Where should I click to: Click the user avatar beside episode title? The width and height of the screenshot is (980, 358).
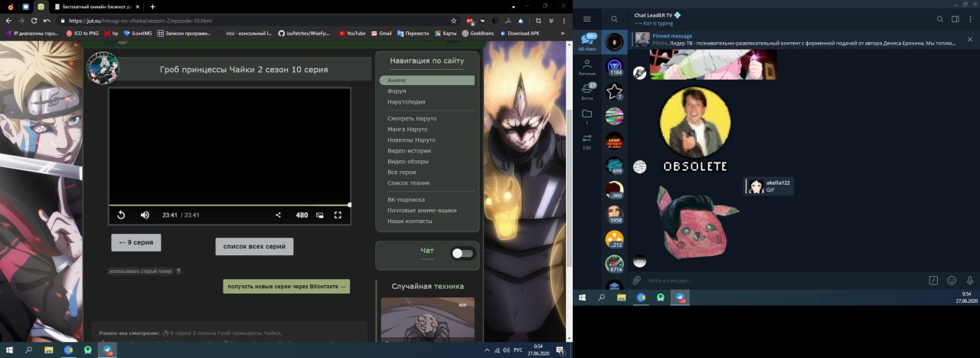coord(103,68)
